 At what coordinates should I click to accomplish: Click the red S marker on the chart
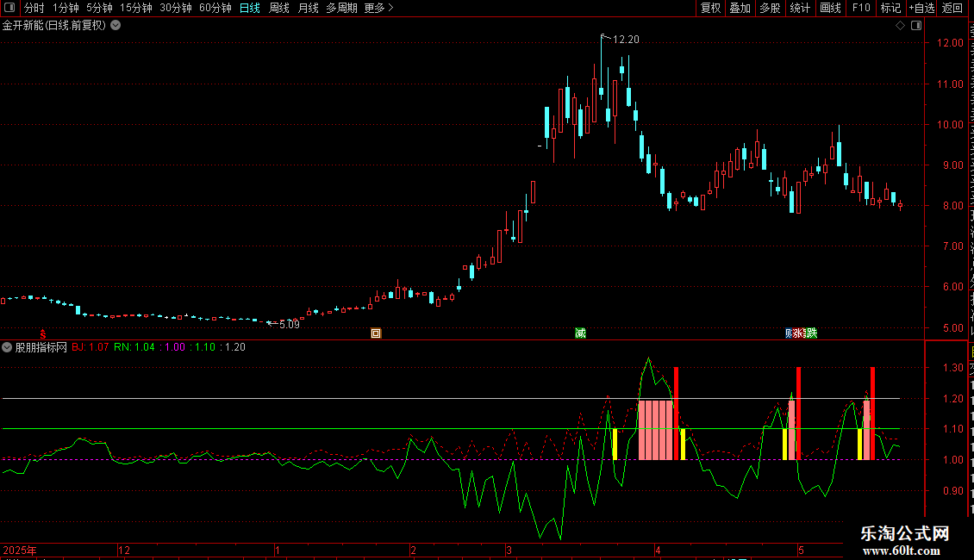[x=43, y=334]
